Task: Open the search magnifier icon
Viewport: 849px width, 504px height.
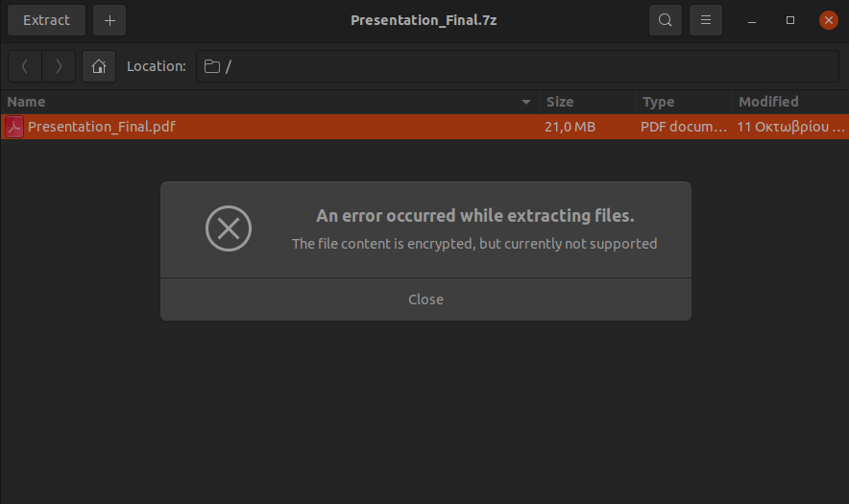Action: coord(666,20)
